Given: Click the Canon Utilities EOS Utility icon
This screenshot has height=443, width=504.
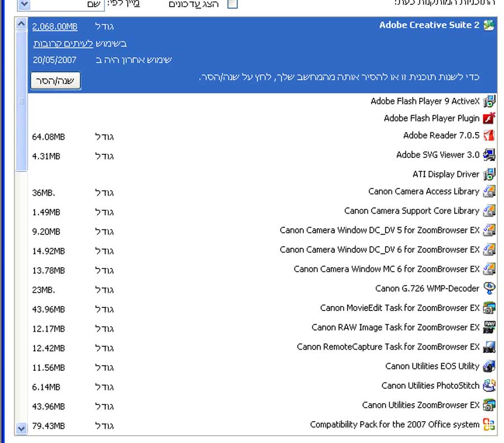Looking at the screenshot, I should point(489,366).
